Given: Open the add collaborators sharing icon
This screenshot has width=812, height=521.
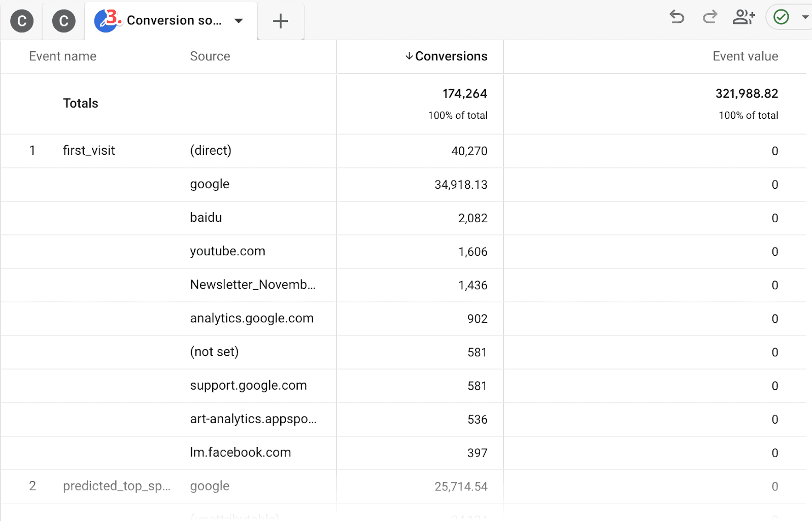Looking at the screenshot, I should [x=744, y=17].
